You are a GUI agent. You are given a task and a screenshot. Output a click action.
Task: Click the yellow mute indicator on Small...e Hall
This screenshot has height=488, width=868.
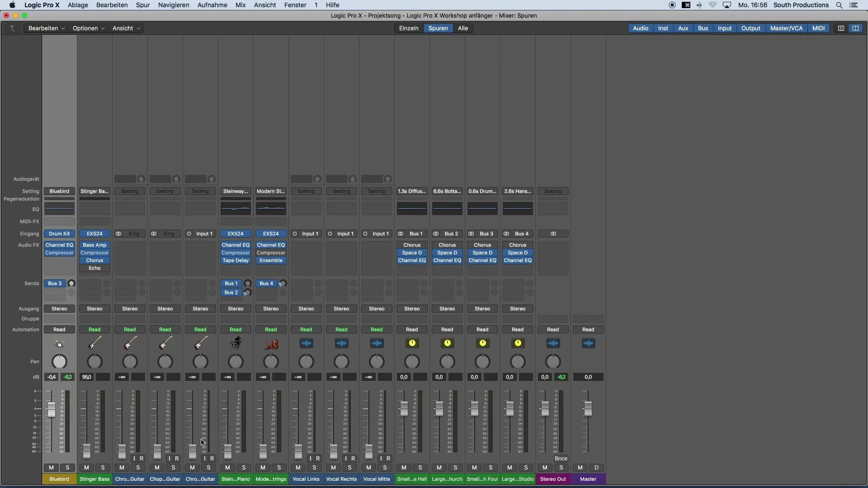pyautogui.click(x=412, y=343)
